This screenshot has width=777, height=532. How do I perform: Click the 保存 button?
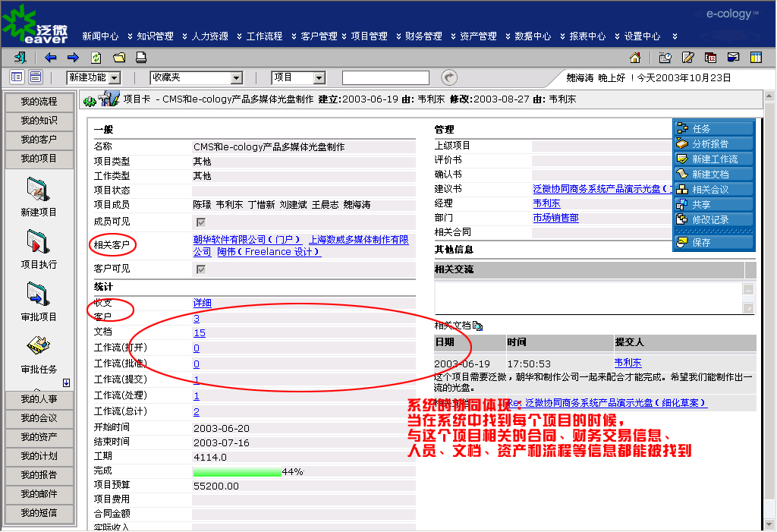click(713, 243)
